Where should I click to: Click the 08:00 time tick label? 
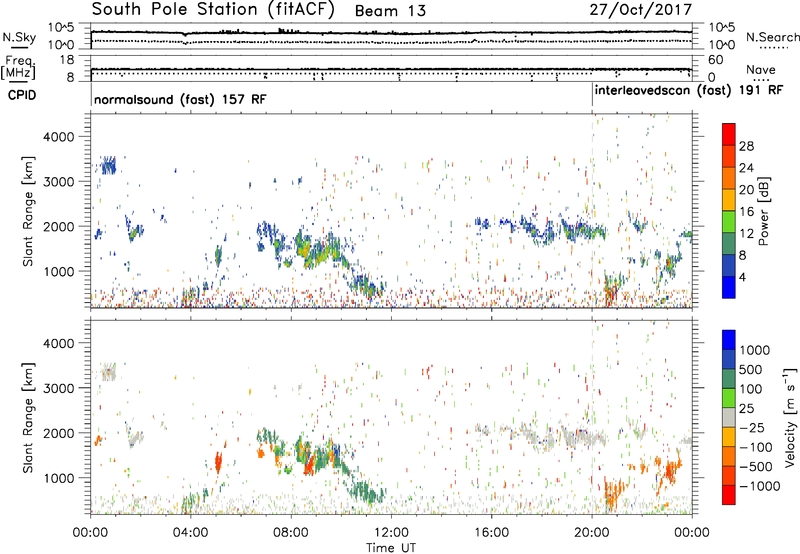tap(291, 533)
